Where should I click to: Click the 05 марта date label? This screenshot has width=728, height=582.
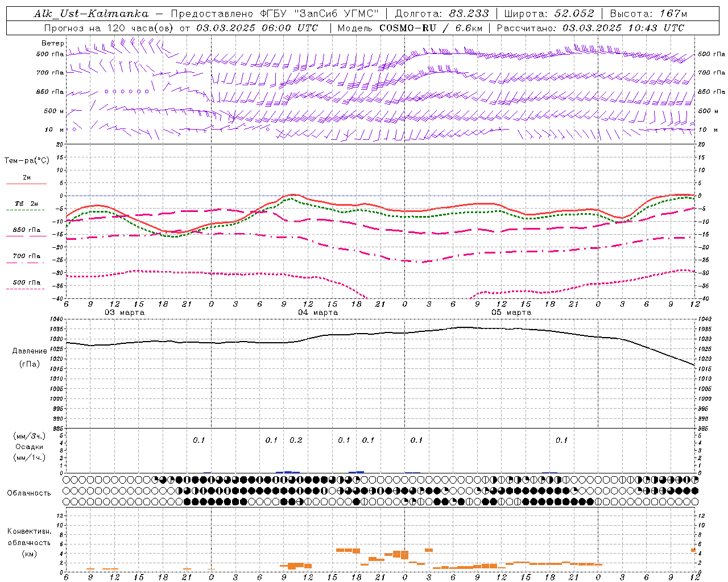point(511,313)
